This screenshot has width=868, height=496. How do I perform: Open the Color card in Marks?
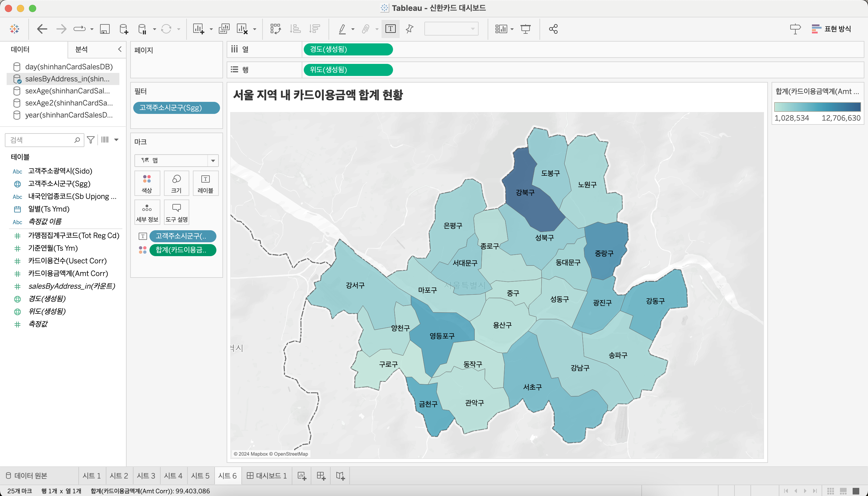tap(147, 183)
